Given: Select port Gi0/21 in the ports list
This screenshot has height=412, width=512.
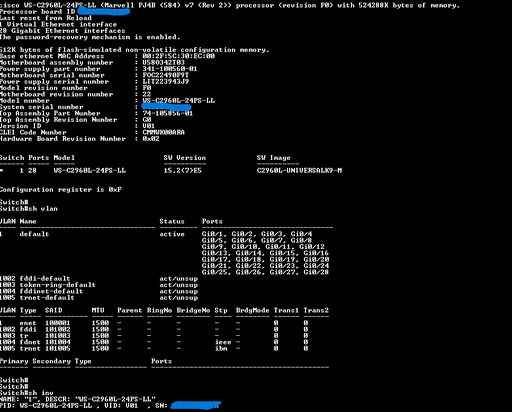Looking at the screenshot, I should point(214,266).
